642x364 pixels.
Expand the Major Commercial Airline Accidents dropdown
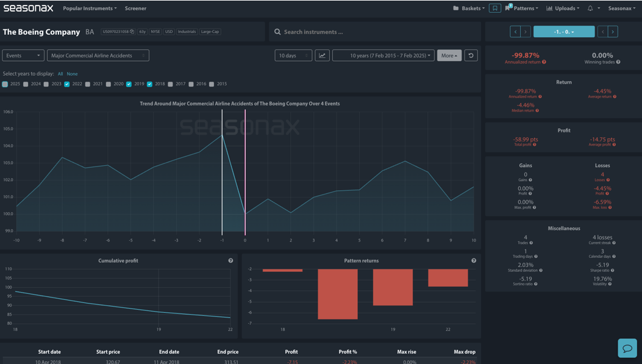[98, 55]
